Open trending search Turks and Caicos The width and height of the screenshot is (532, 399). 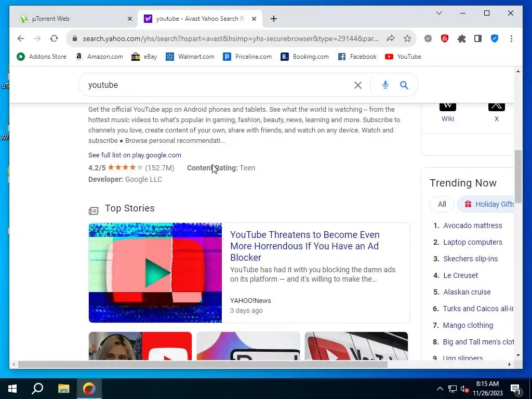(478, 309)
